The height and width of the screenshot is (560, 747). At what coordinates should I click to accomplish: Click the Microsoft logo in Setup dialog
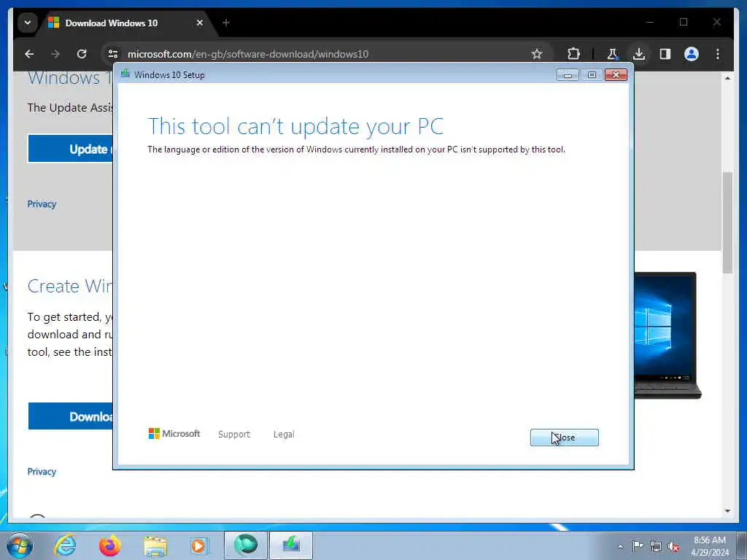tap(174, 433)
